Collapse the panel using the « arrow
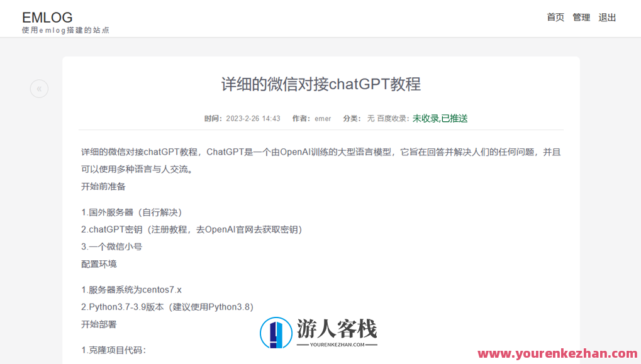The height and width of the screenshot is (364, 641). pos(39,88)
